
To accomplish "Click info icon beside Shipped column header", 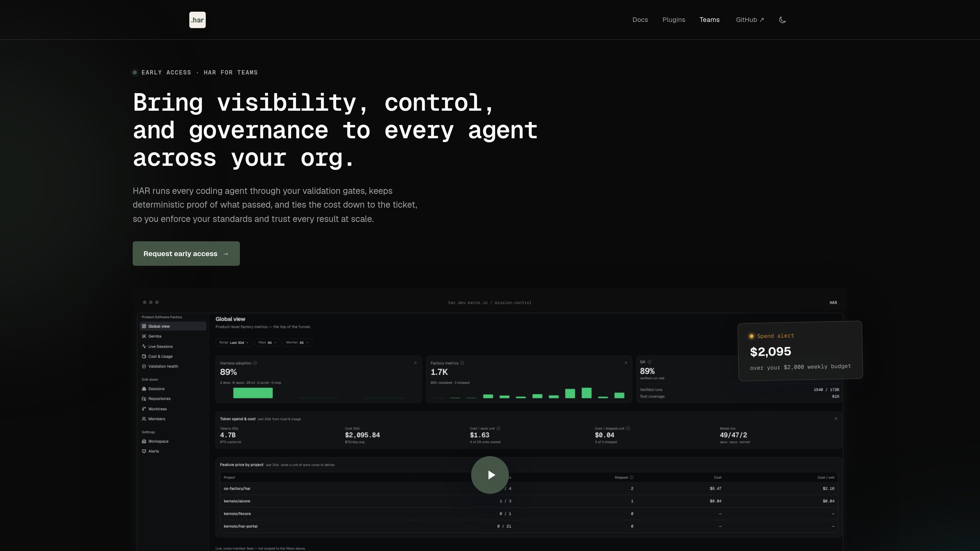I will pos(632,478).
